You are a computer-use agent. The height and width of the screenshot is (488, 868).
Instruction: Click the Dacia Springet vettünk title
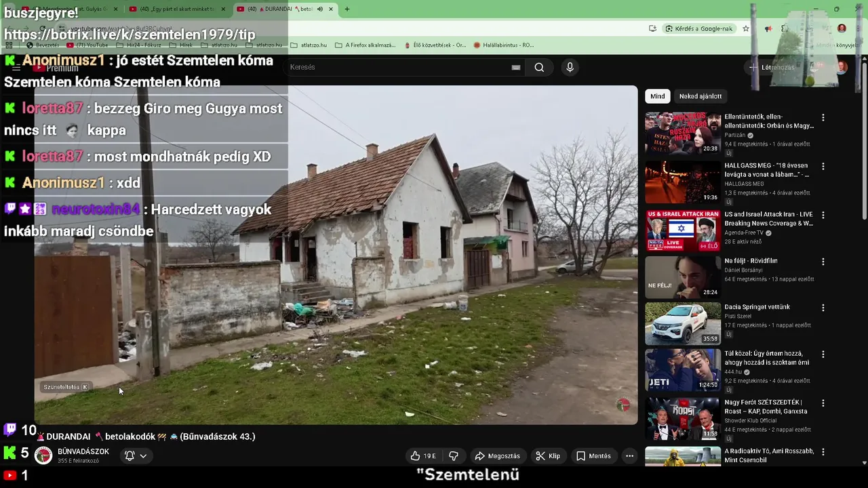tap(757, 307)
